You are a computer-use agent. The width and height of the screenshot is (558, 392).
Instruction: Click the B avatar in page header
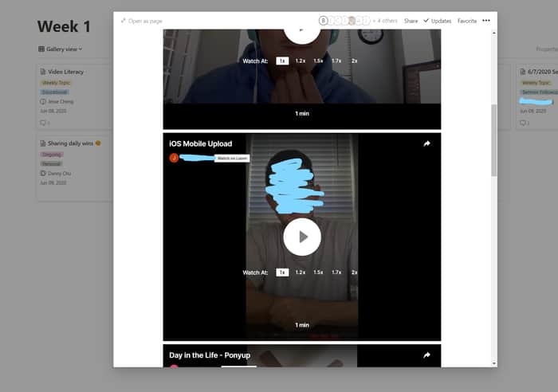(323, 21)
